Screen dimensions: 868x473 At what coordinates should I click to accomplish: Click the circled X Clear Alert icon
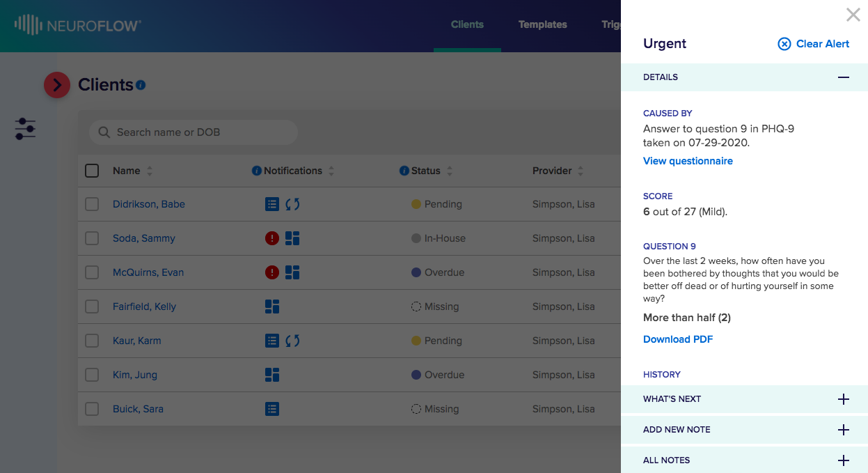(784, 44)
